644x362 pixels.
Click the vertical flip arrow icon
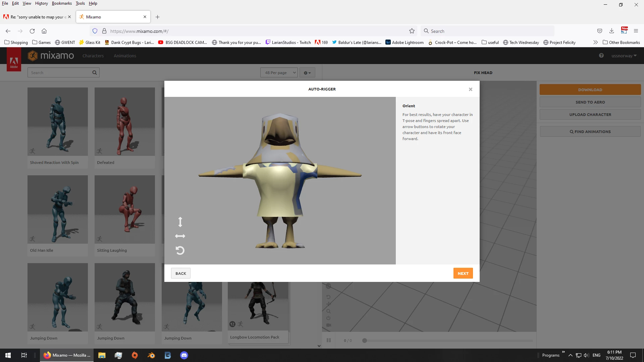pyautogui.click(x=180, y=222)
